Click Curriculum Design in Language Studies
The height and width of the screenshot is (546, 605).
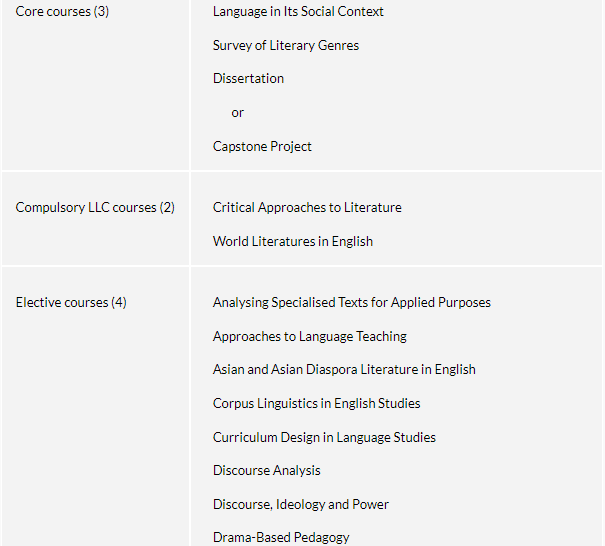[324, 438]
